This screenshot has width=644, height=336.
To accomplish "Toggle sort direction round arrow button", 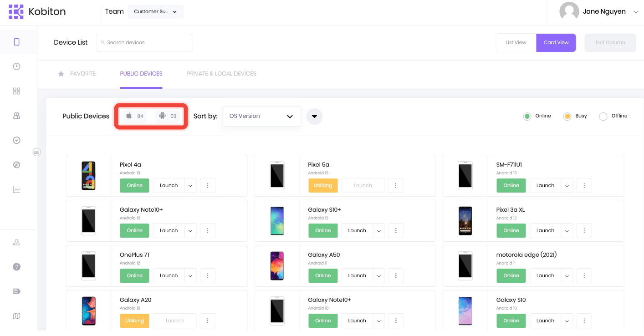I will point(314,116).
